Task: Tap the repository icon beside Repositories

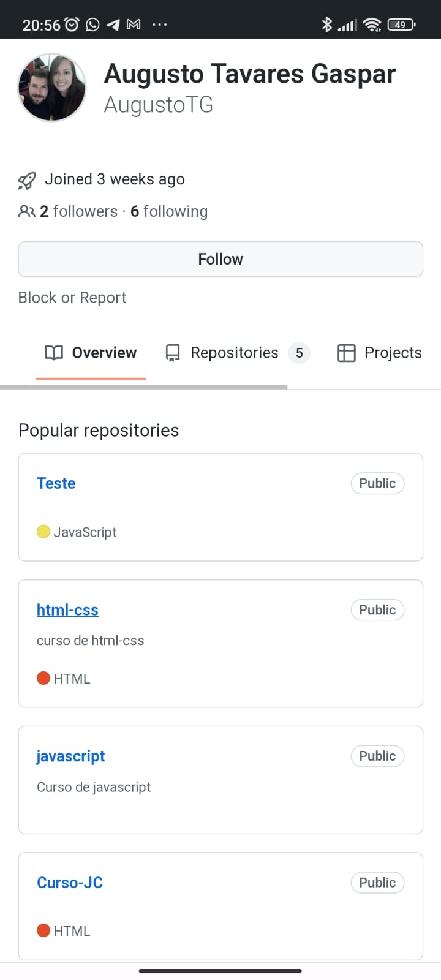Action: pyautogui.click(x=173, y=353)
